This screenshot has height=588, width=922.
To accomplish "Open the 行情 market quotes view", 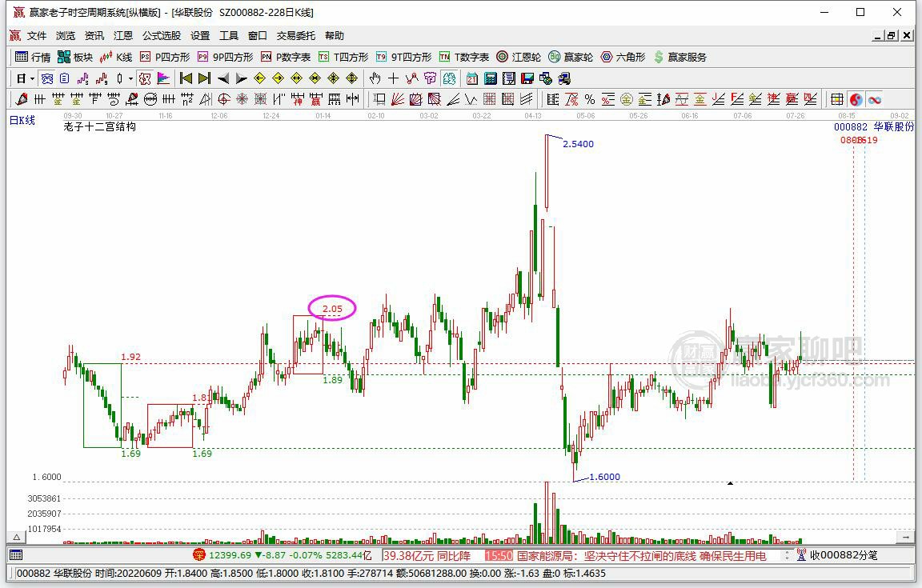I will coord(32,57).
